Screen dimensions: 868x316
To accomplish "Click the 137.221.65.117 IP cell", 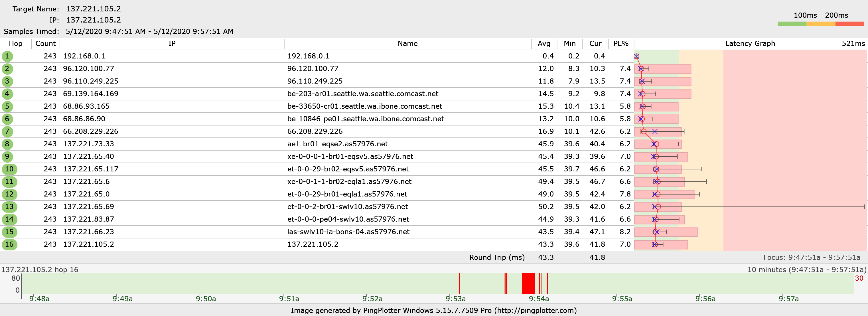I will pyautogui.click(x=90, y=169).
